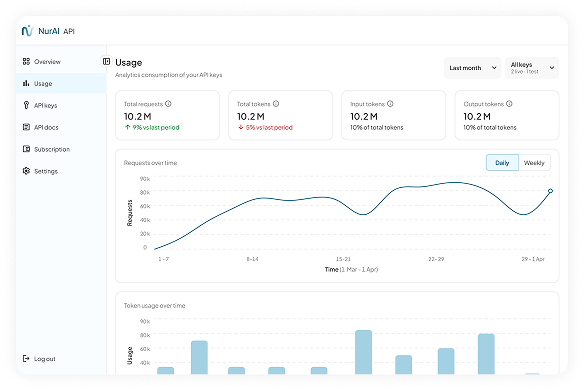Click the Settings gear icon in sidebar
Viewport: 584px width, 391px height.
[26, 171]
